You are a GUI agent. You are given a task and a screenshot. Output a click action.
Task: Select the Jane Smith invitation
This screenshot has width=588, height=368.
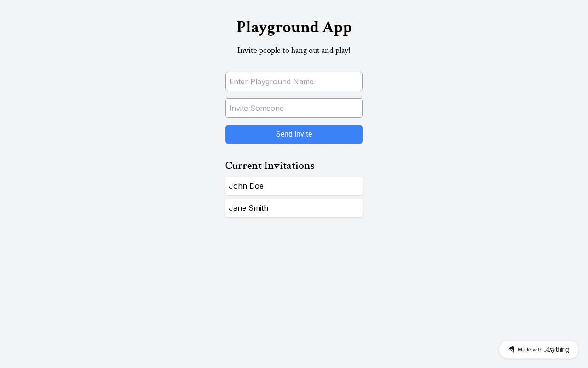point(294,208)
